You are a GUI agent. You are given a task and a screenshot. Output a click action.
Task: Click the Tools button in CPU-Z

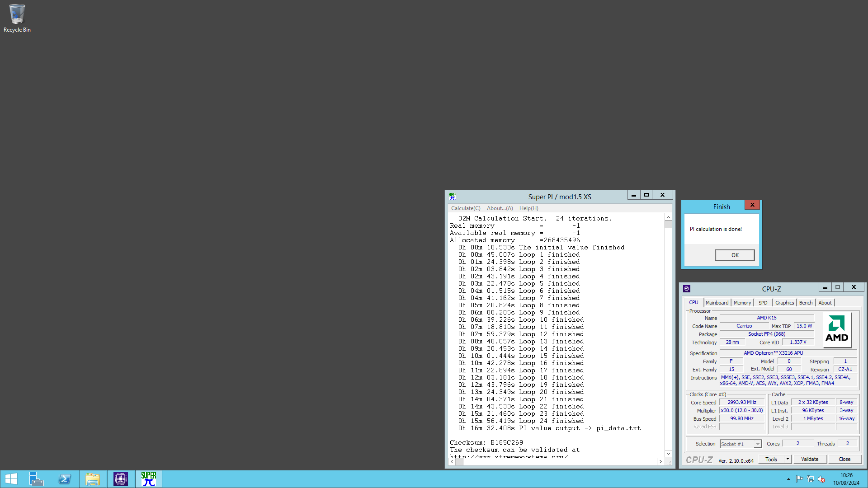coord(771,459)
